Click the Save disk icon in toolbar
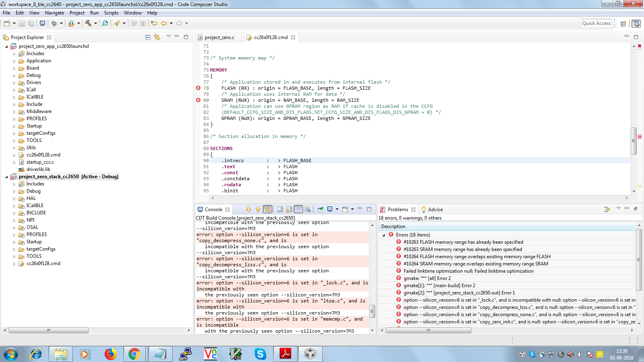644x362 pixels. (22, 23)
